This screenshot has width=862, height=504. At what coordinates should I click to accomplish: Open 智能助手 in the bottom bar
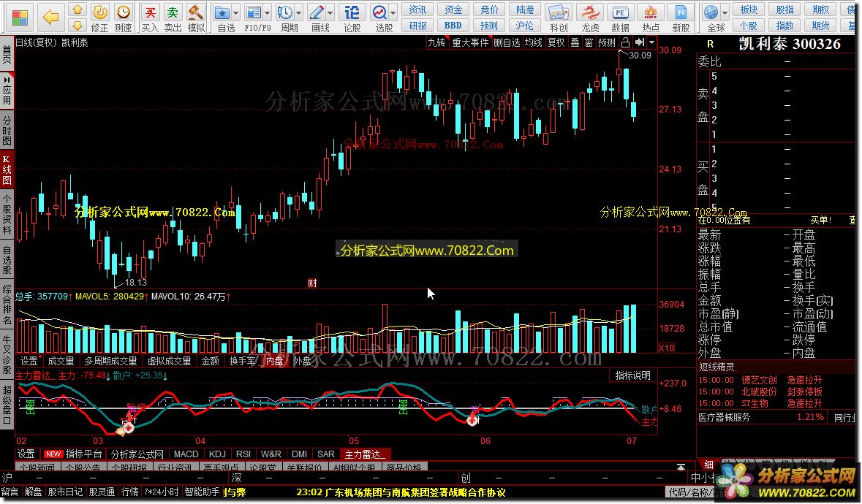tap(203, 492)
